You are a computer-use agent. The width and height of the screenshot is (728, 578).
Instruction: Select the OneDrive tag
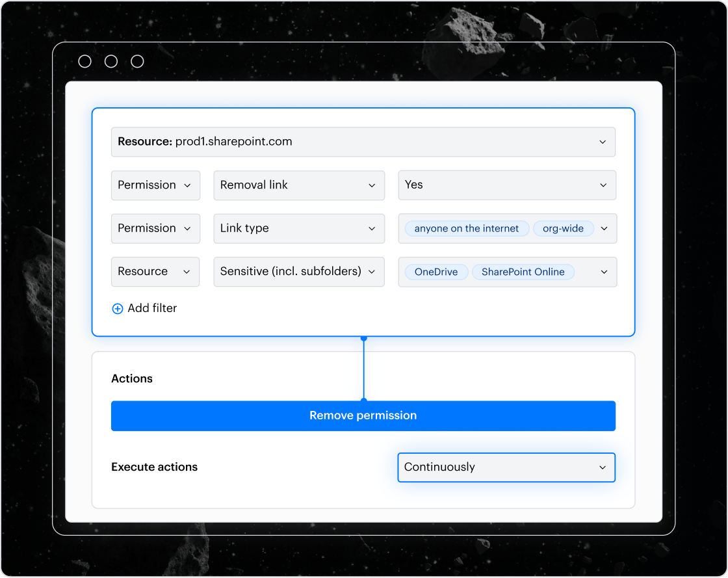pos(435,272)
